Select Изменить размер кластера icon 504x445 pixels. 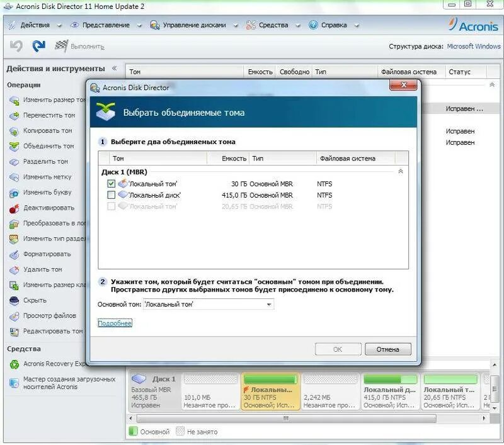(x=14, y=285)
